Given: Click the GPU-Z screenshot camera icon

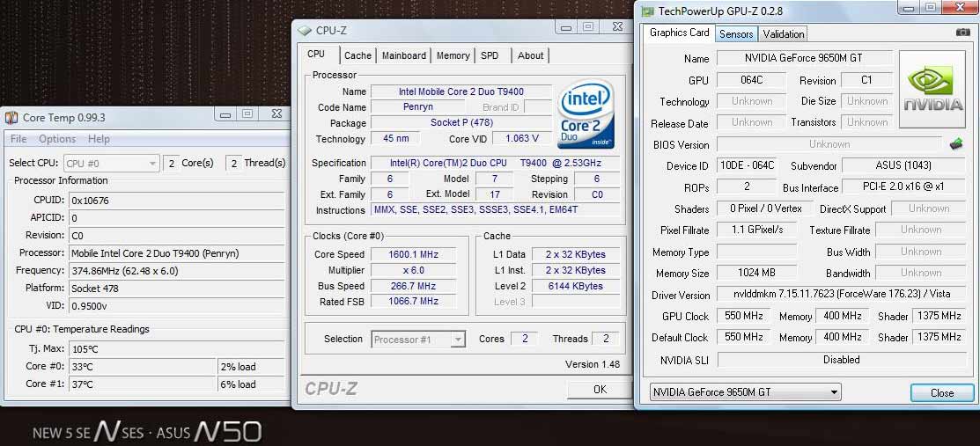Looking at the screenshot, I should pyautogui.click(x=963, y=33).
